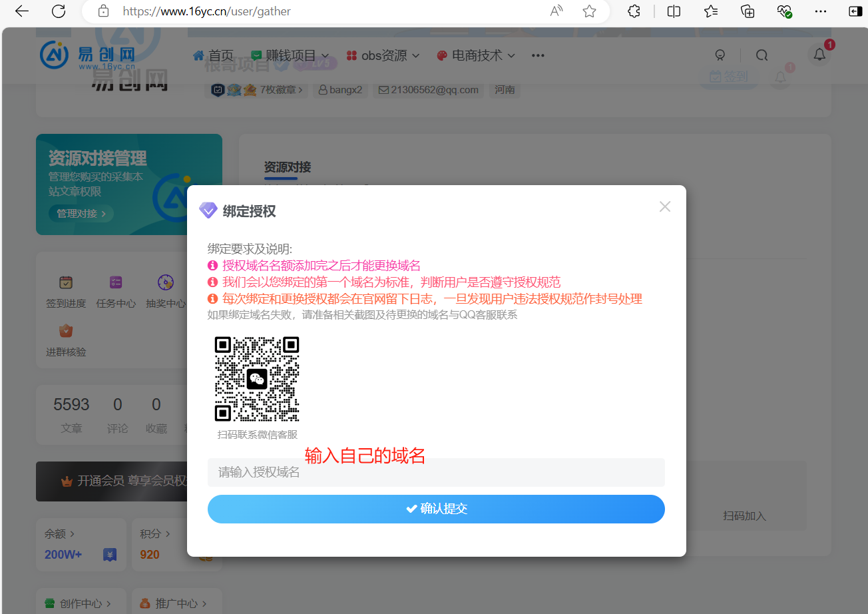868x614 pixels.
Task: Click the 扫码联系微信客服 caption
Action: coord(257,435)
